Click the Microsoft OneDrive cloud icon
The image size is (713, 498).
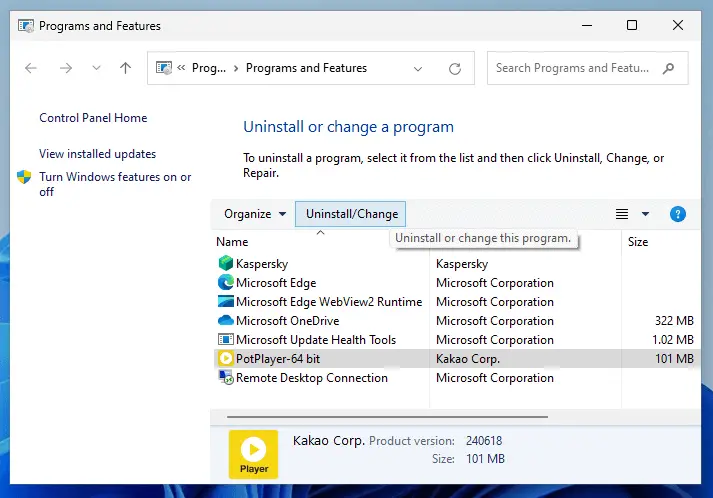pyautogui.click(x=226, y=320)
